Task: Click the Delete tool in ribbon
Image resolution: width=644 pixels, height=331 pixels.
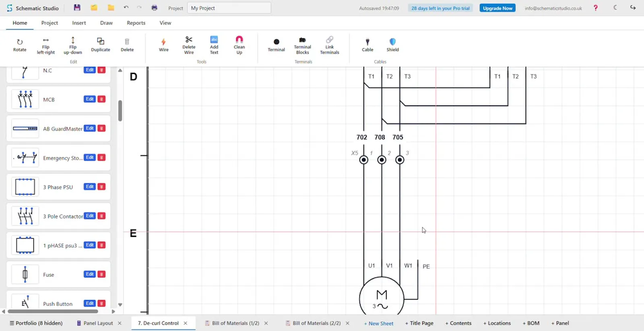Action: pos(127,45)
